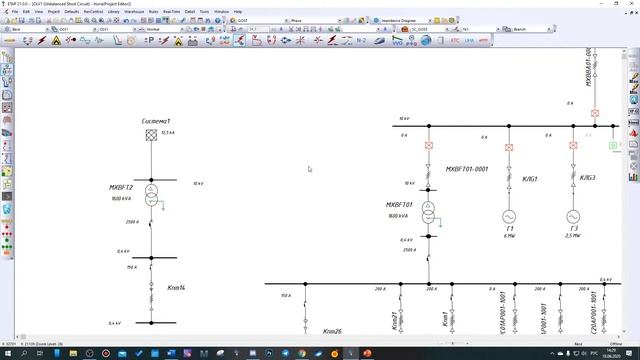Viewport: 640px width, 360px height.
Task: Select the DC Load Flow P mode
Action: 149,40
